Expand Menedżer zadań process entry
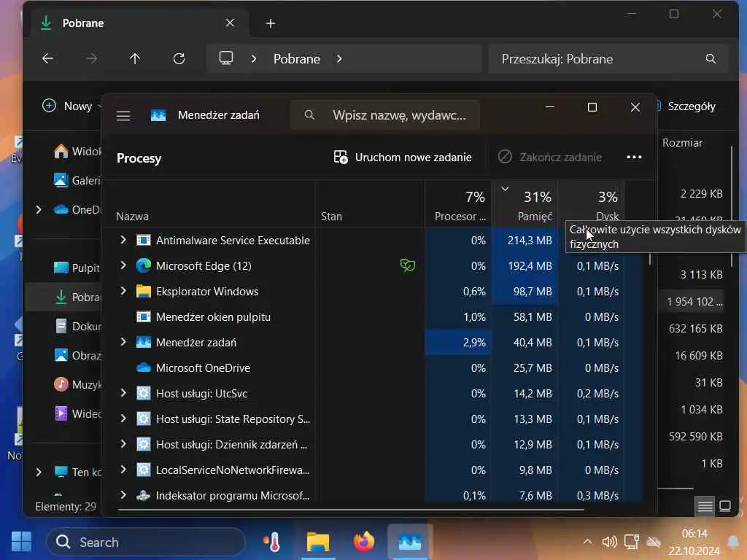 click(123, 342)
